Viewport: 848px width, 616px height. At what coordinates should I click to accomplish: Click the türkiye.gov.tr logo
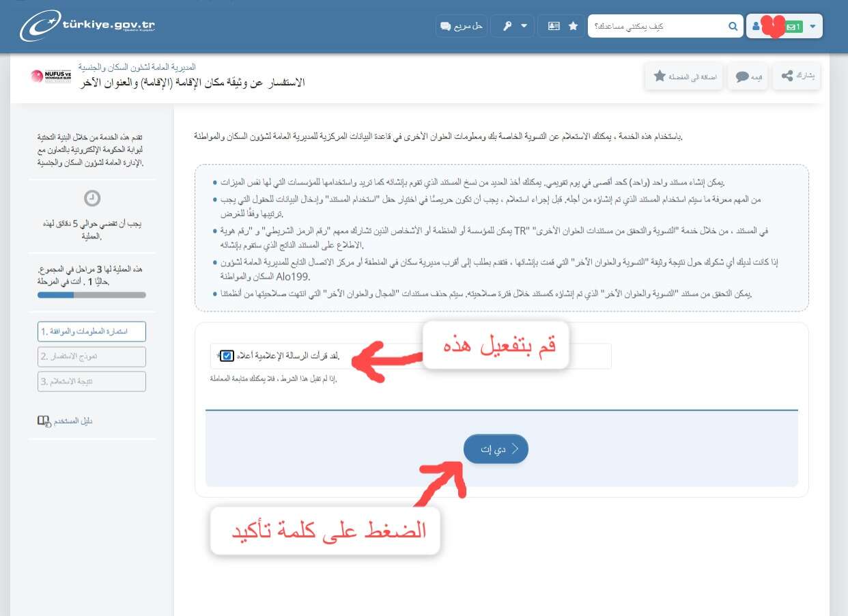pos(87,27)
